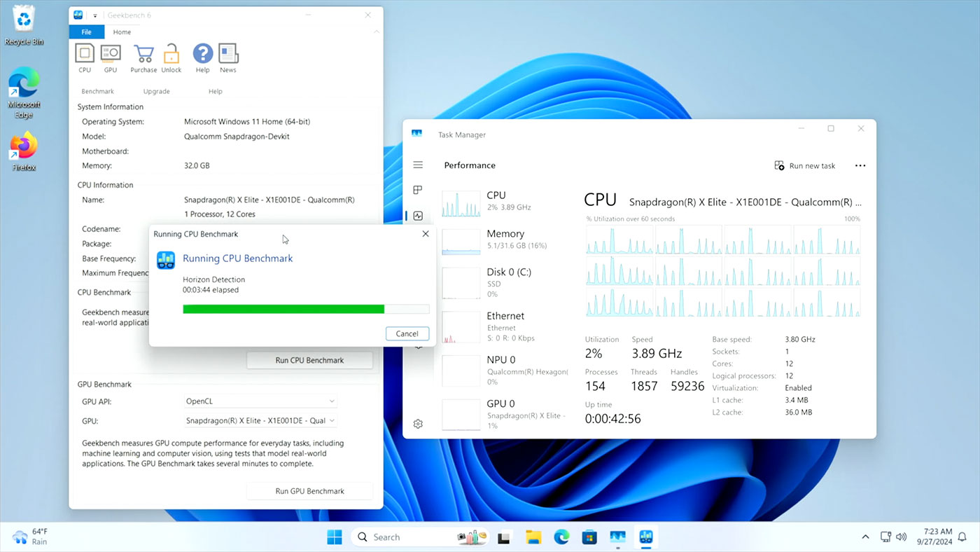Click Run CPU Benchmark button
This screenshot has height=552, width=980.
(309, 360)
